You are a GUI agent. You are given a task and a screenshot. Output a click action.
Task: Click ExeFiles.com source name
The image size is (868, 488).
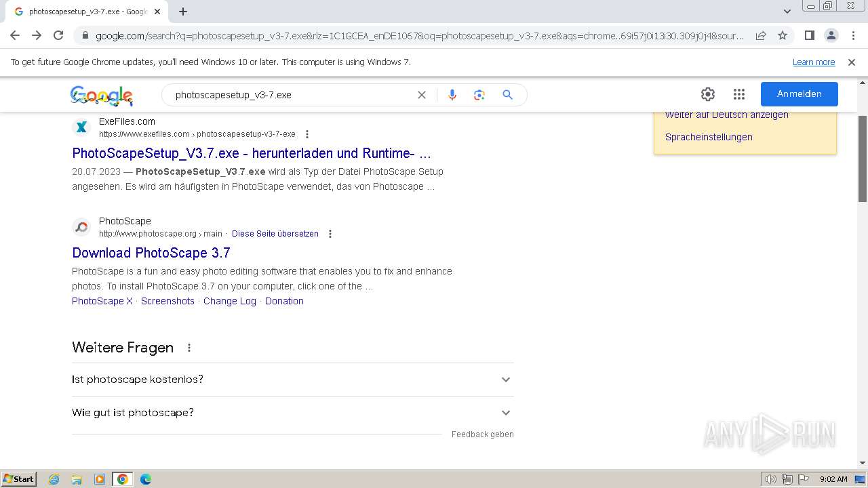127,121
